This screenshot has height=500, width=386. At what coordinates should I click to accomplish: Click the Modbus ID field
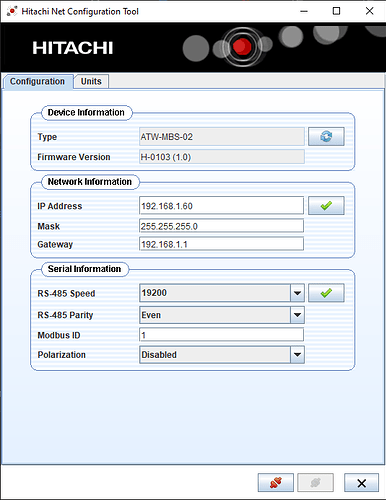(221, 335)
